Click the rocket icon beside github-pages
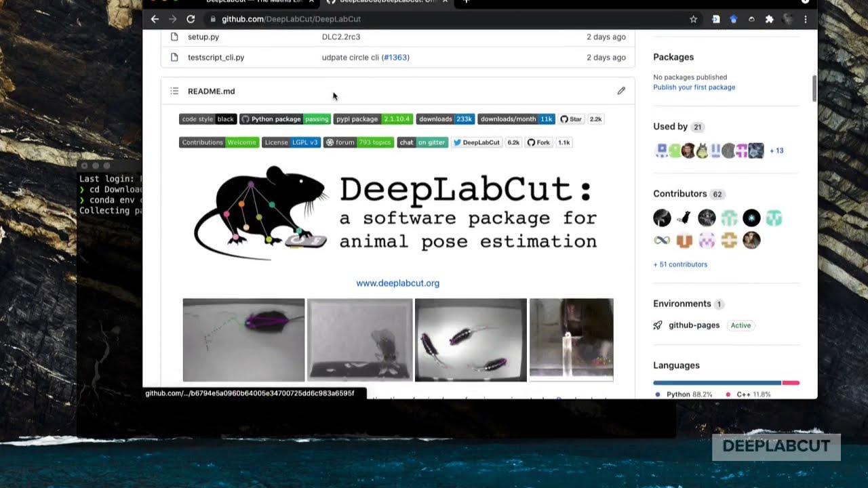Image resolution: width=868 pixels, height=488 pixels. tap(658, 325)
